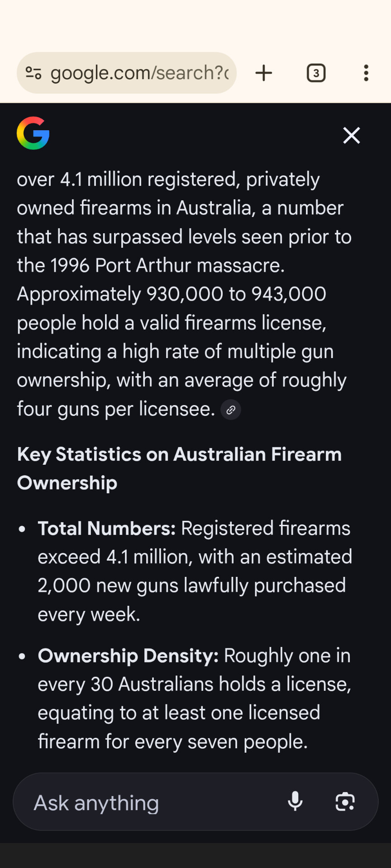Tap 'Key Statistics on Australian Firearm Ownership' heading

coord(179,468)
